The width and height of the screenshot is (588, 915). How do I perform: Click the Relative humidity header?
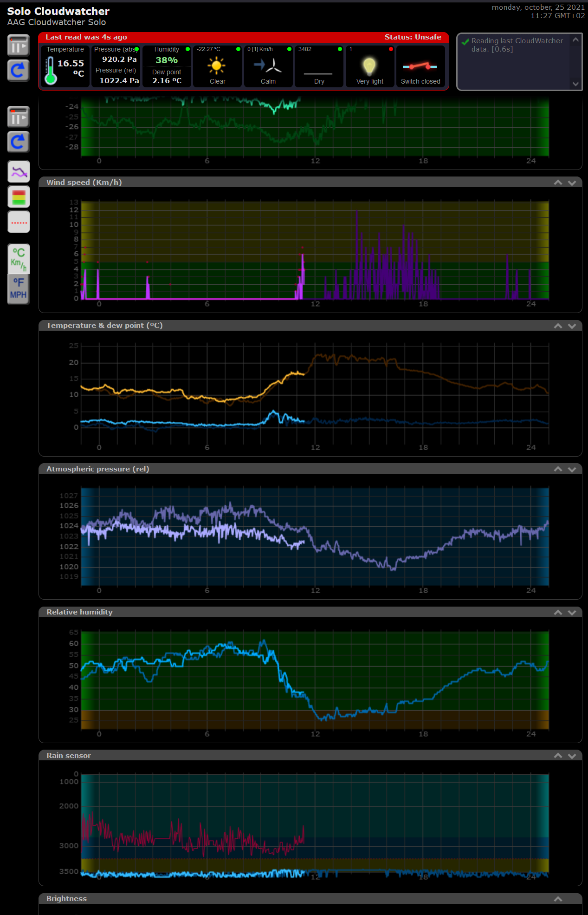79,612
